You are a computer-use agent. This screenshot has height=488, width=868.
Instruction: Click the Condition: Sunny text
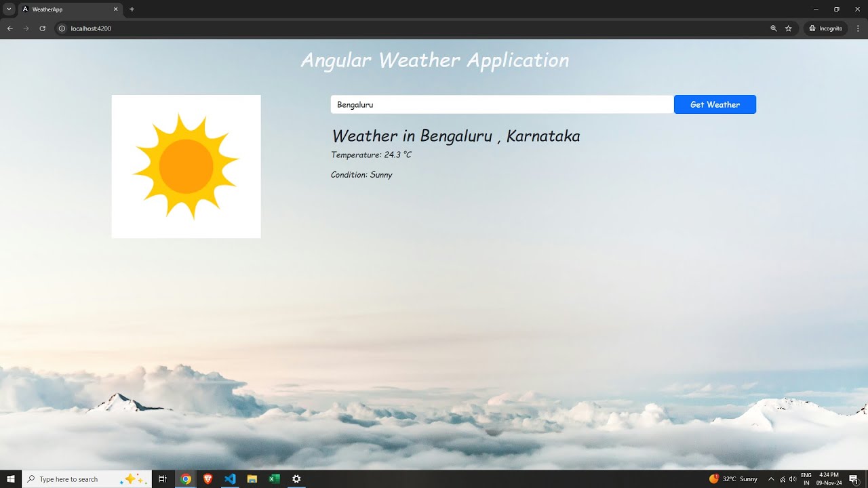[361, 175]
